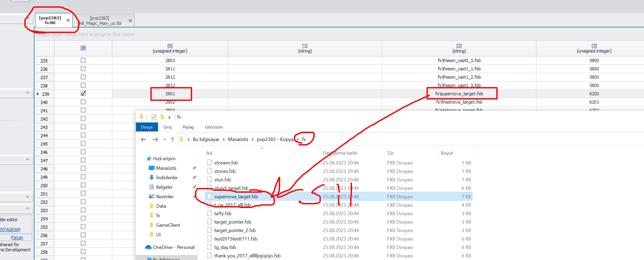Open the Giriş ribbon tab
Screen dimensions: 644x260
167,127
